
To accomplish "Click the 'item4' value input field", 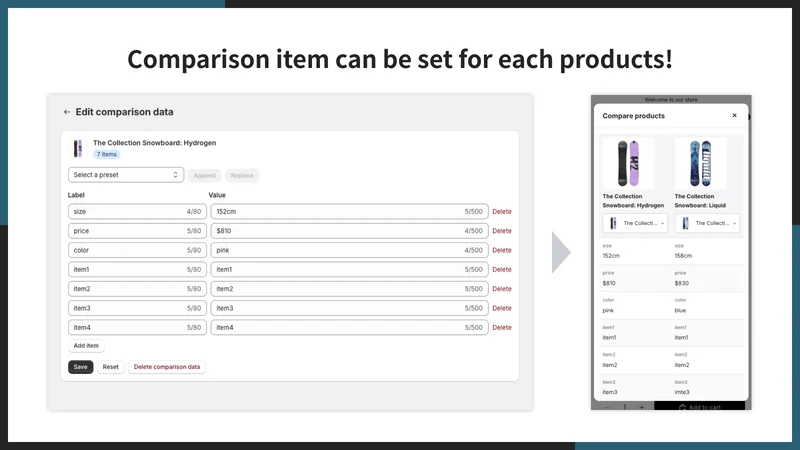I will pyautogui.click(x=349, y=328).
